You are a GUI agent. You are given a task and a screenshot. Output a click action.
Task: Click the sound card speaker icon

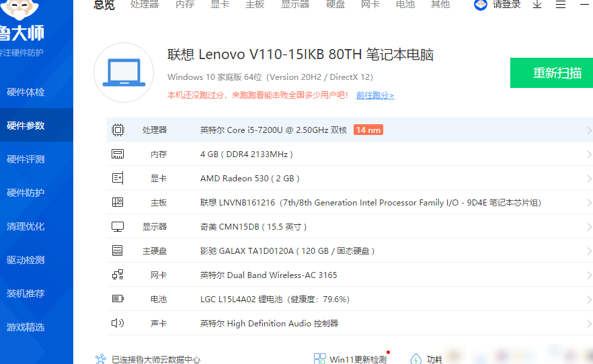118,323
